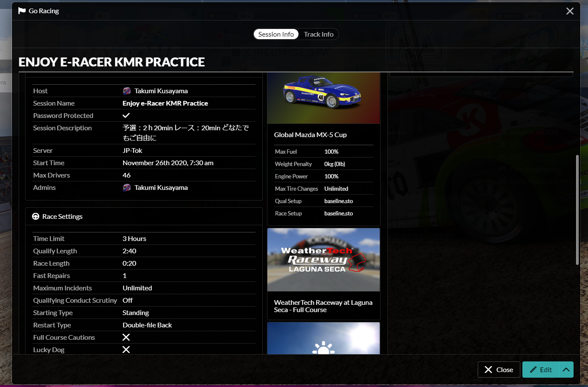Expand the Edit button's arrow menu
The image size is (588, 387).
pos(566,370)
